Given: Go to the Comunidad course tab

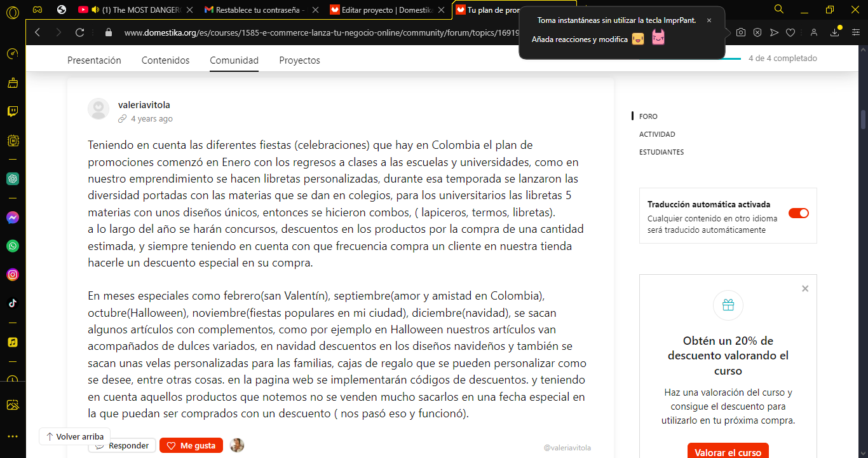Looking at the screenshot, I should 234,60.
